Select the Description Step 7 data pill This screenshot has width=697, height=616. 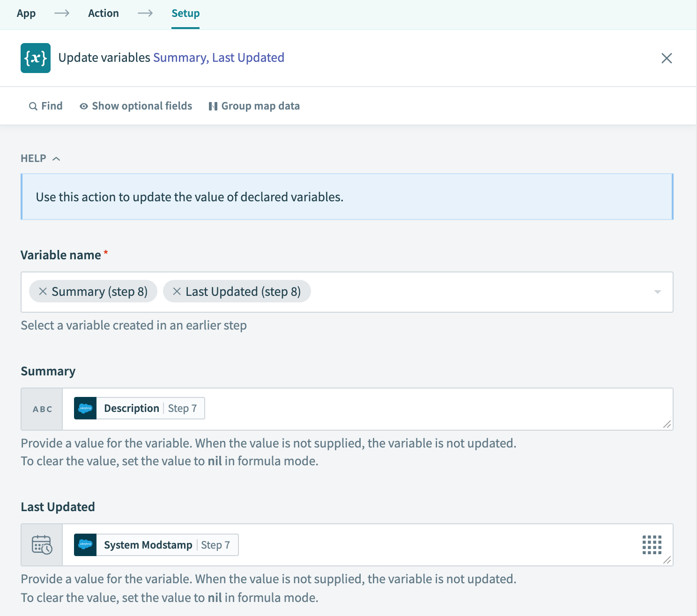[x=140, y=408]
